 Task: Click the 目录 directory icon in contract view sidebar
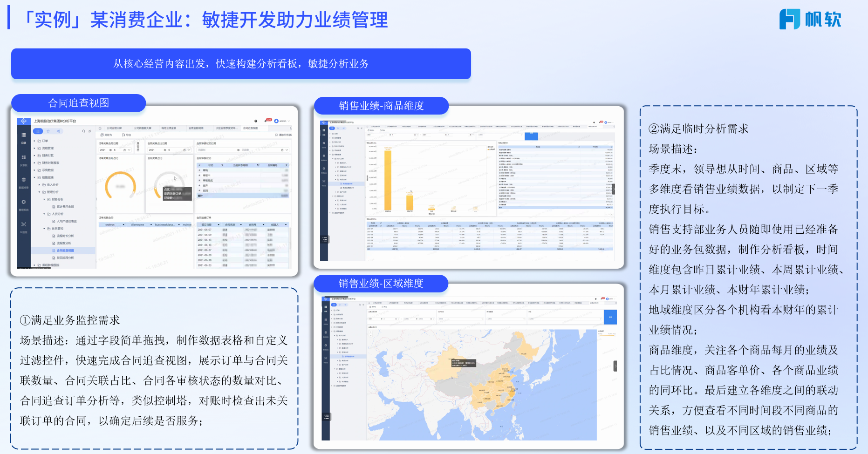pyautogui.click(x=23, y=136)
